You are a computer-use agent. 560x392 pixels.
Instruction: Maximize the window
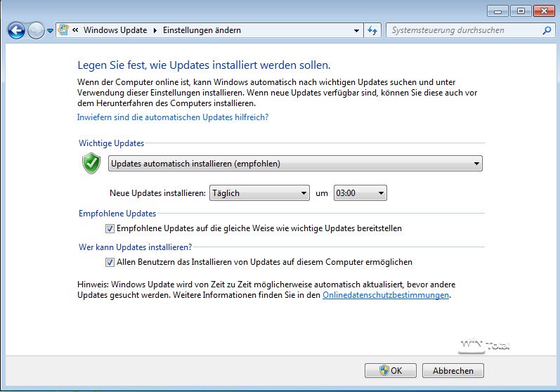[521, 11]
